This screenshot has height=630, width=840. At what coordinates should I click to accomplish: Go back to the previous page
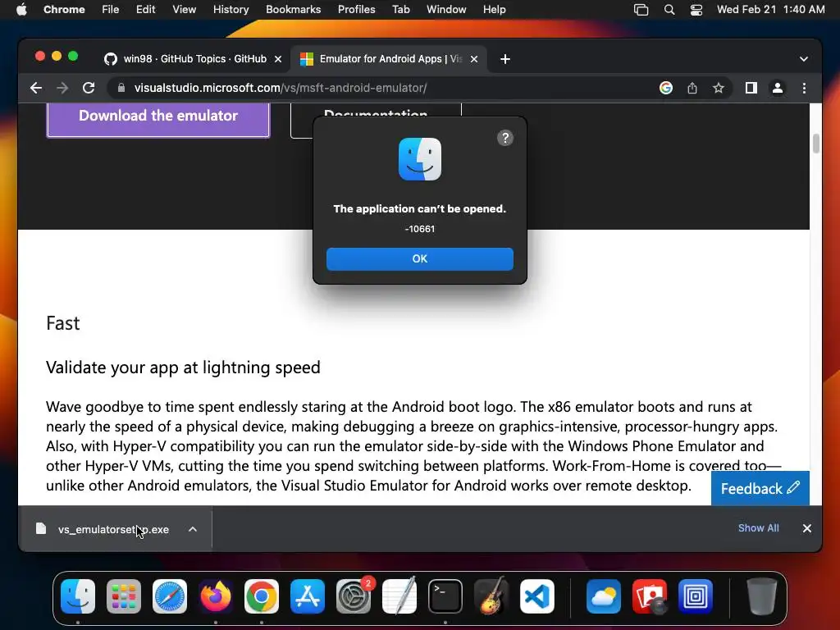(x=36, y=88)
